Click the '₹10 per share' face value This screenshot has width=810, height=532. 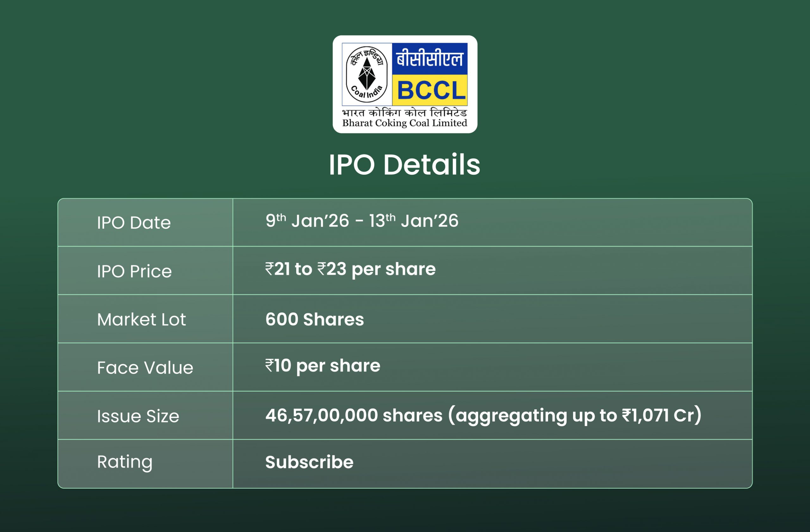[323, 366]
